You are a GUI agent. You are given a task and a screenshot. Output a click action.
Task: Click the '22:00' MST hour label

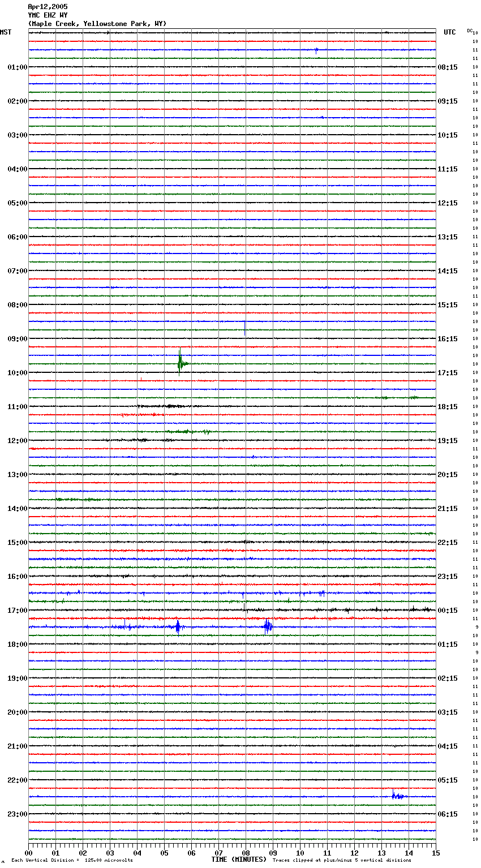(x=17, y=780)
